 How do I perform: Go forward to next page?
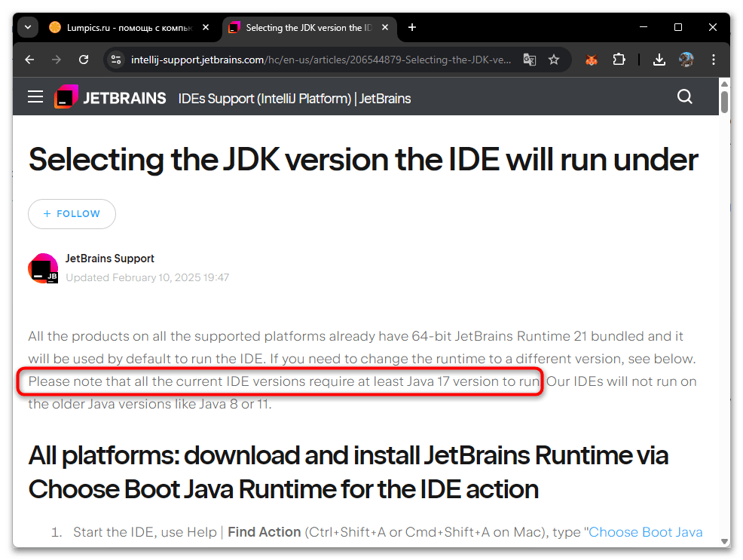click(x=57, y=60)
